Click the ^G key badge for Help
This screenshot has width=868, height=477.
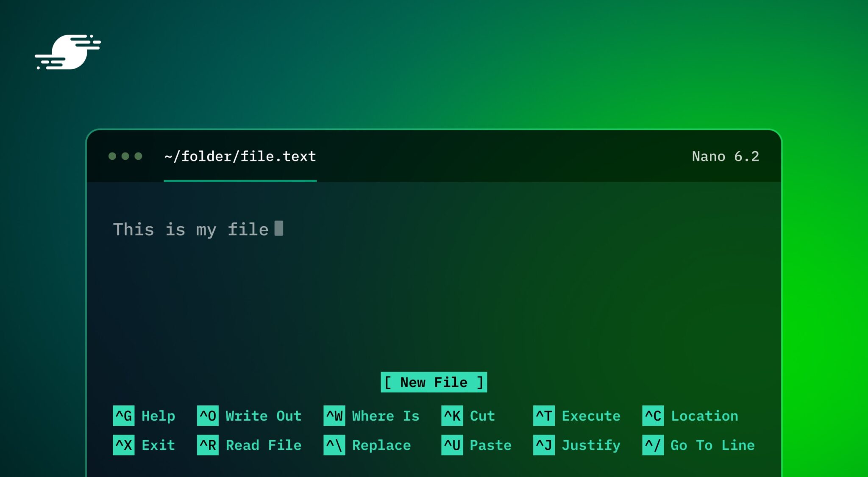click(x=123, y=416)
